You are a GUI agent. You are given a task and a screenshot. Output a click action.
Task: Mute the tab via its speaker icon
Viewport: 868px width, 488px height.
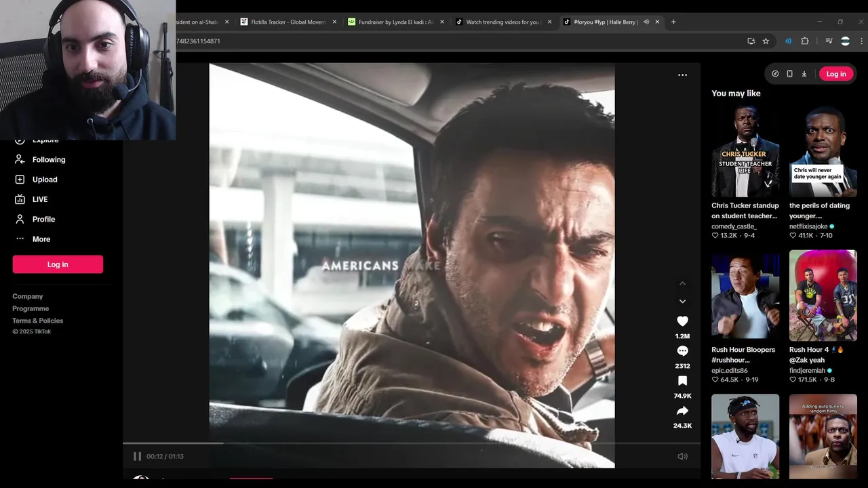[x=646, y=22]
